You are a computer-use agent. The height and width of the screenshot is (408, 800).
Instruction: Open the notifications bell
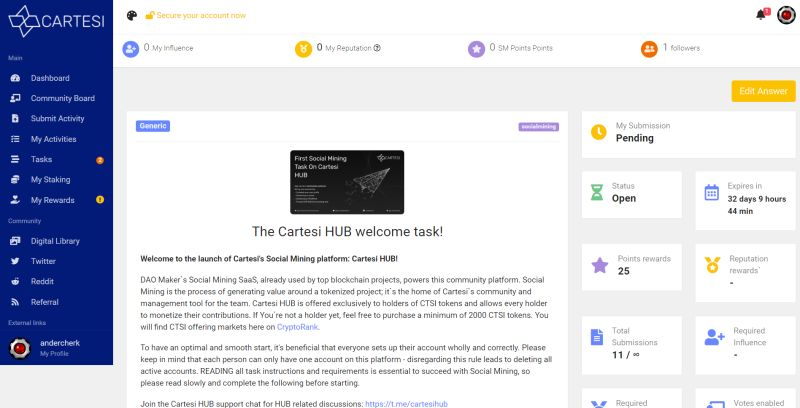pos(761,15)
